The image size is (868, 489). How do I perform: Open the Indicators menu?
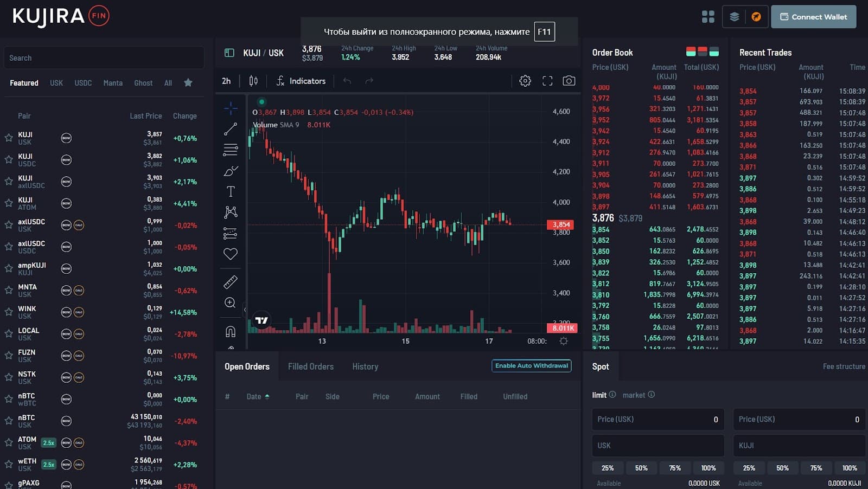301,81
